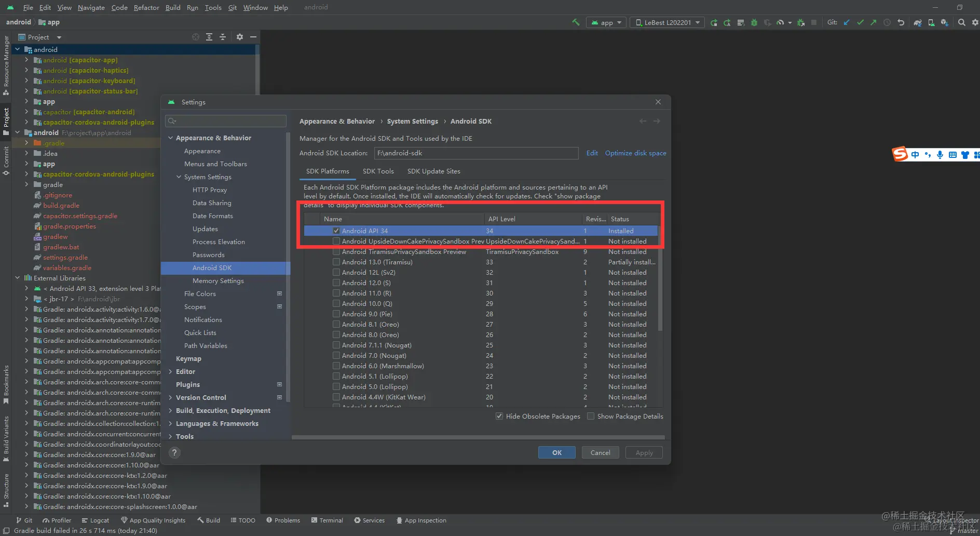Click the Optimize disk space link
The image size is (980, 536).
(636, 153)
